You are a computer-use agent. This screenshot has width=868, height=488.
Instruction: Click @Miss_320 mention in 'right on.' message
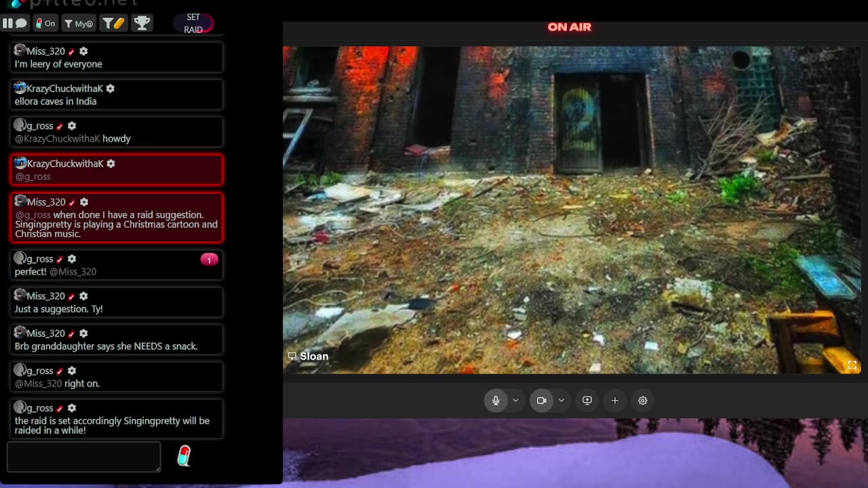[x=38, y=383]
